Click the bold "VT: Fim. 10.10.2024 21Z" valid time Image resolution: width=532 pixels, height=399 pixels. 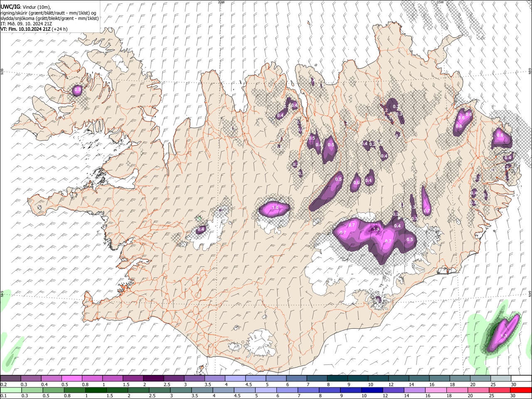[x=25, y=29]
